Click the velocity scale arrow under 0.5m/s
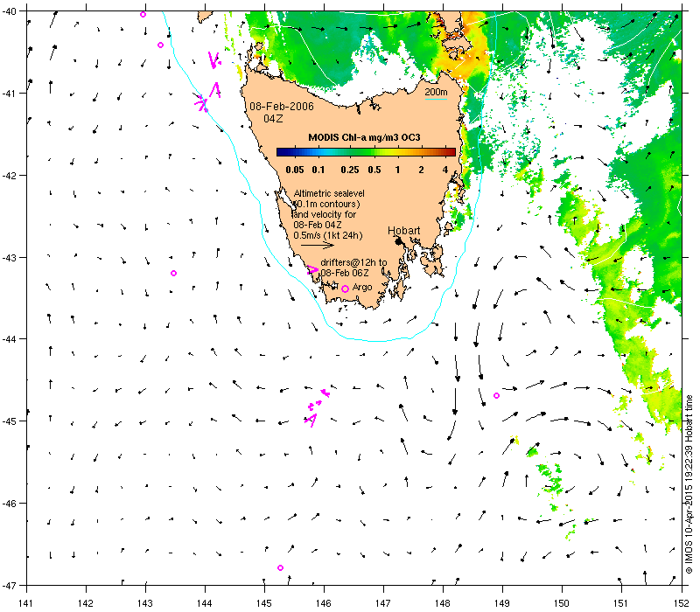Viewport: 700px width, 612px height. (x=318, y=245)
